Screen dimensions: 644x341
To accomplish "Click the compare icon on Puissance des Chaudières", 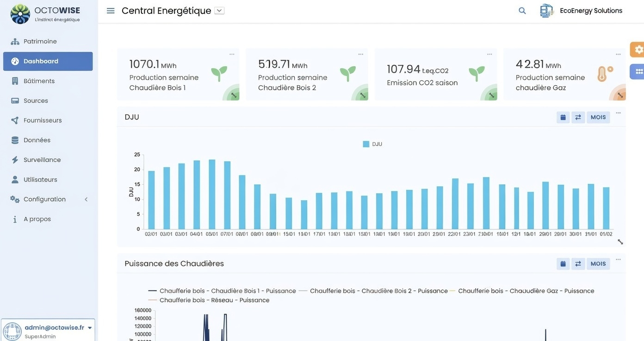I will 577,263.
